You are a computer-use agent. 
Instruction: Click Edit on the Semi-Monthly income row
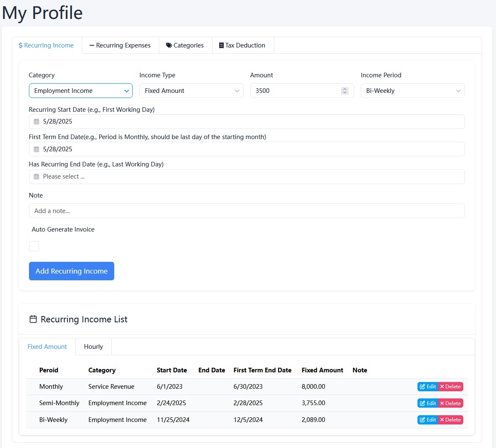pyautogui.click(x=427, y=403)
